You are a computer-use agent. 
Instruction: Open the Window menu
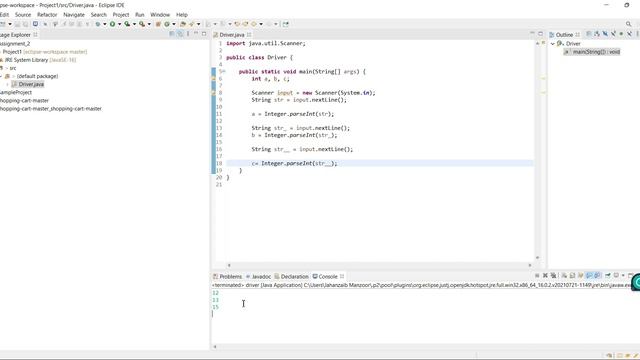point(160,15)
